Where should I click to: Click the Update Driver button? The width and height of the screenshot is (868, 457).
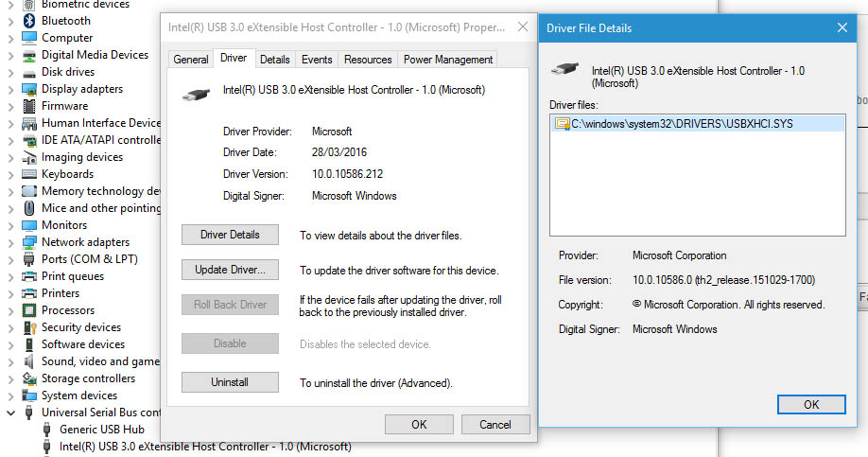230,270
